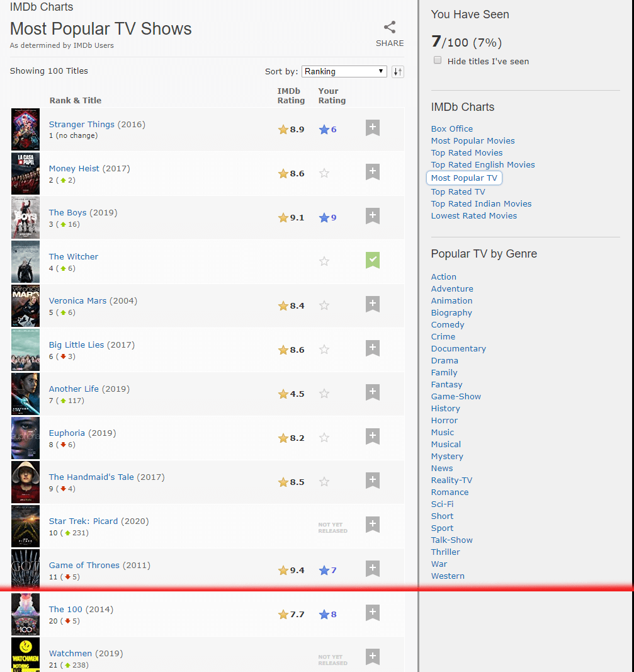Open the Stranger Things title page
The height and width of the screenshot is (672, 634).
[x=82, y=124]
